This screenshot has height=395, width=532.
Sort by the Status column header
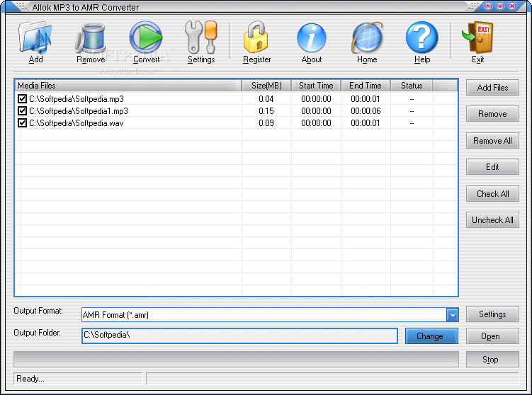point(412,86)
